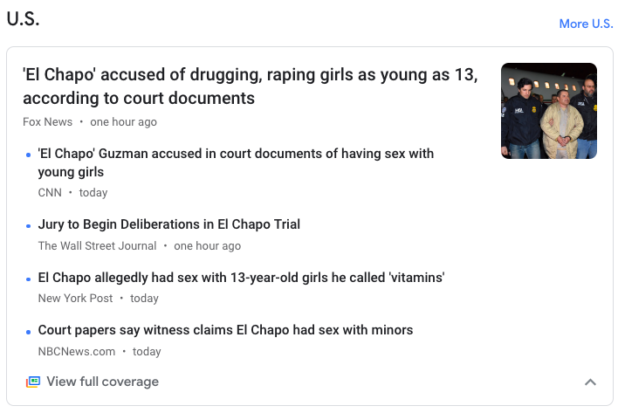Click bullet dot beside CNN headline
Screen dimensions: 618x413
pyautogui.click(x=28, y=155)
